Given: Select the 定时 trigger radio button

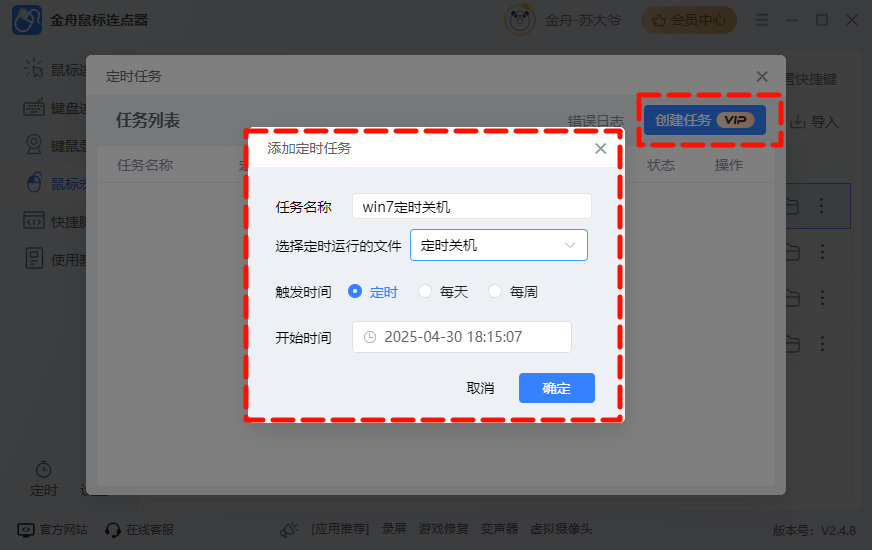Looking at the screenshot, I should [x=355, y=291].
